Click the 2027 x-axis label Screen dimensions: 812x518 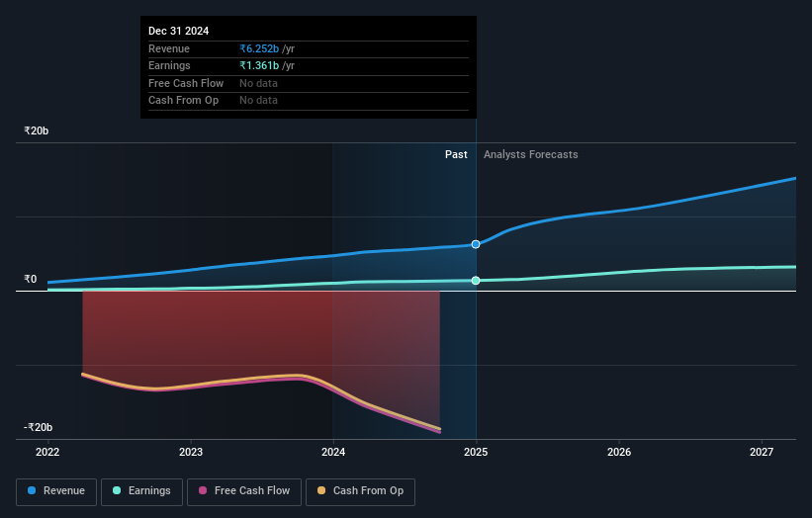[x=762, y=452]
